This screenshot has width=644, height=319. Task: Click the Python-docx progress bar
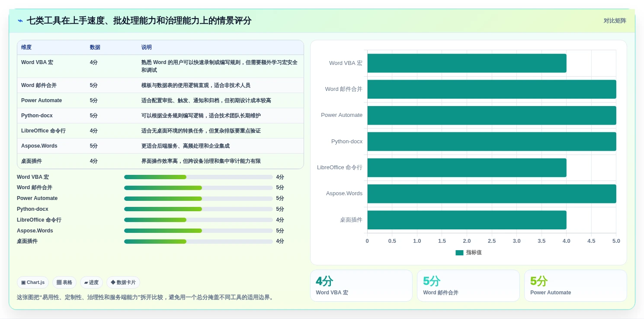pyautogui.click(x=199, y=209)
